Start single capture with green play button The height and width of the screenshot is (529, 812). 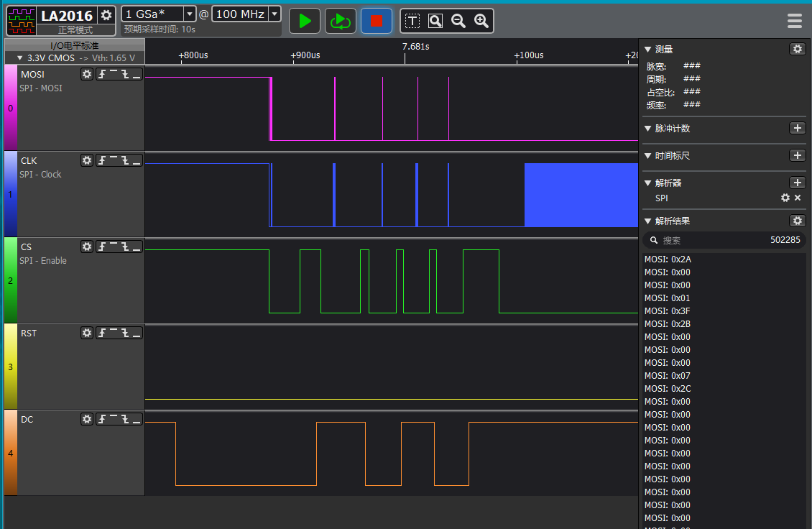click(x=305, y=21)
